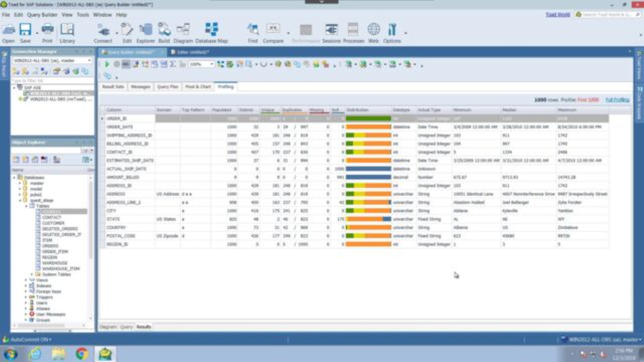Click the Save floppy disk icon
Viewport: 644px width, 362px height.
(25, 30)
